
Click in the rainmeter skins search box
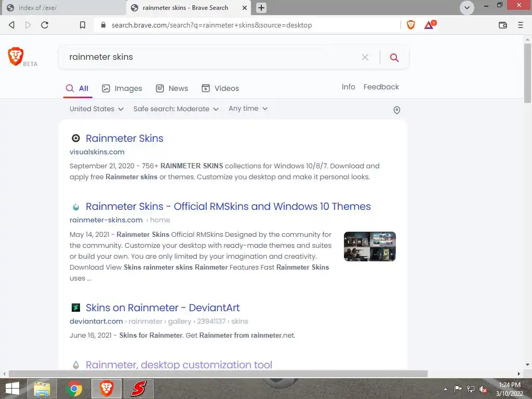point(210,57)
